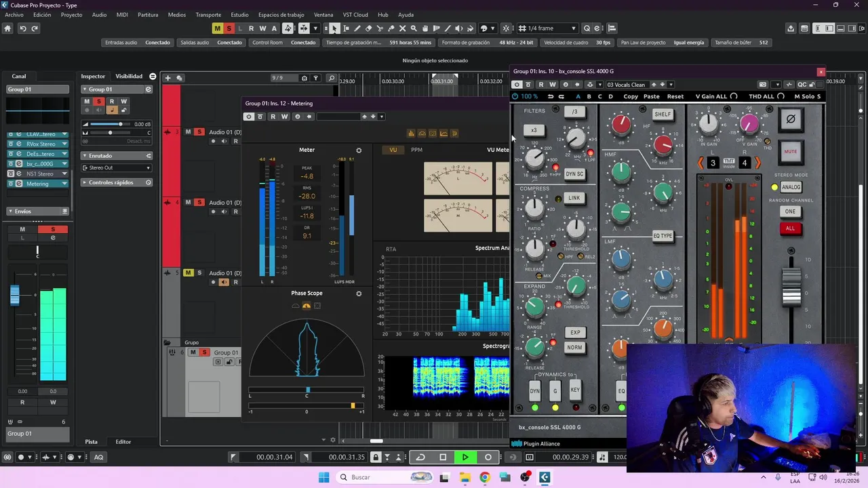The width and height of the screenshot is (868, 488).
Task: Click plugin undo arrow in bx_console bar
Action: tap(551, 96)
